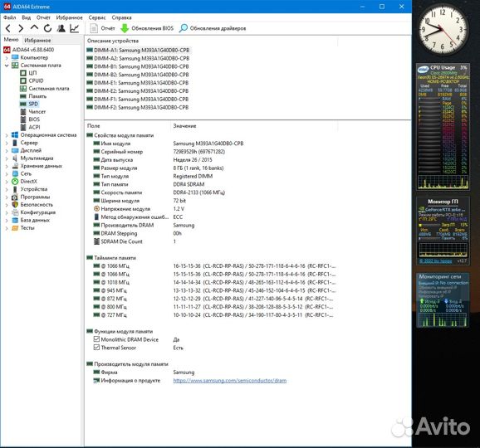Open the Сервис menu
Viewport: 480px width, 448px height.
click(x=97, y=17)
